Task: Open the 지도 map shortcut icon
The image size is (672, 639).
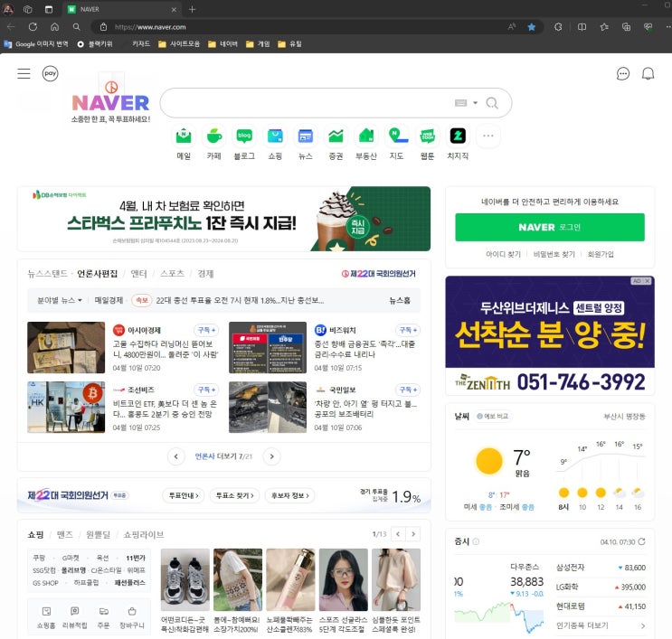Action: [396, 136]
